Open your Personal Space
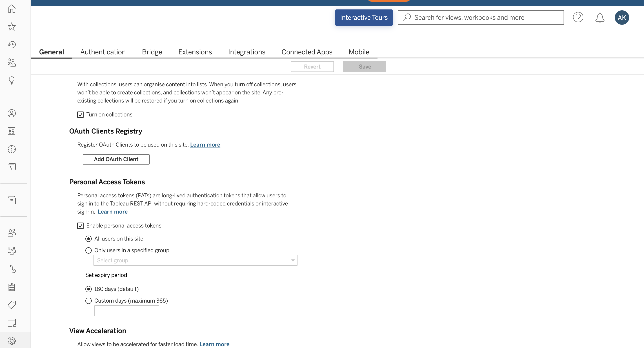Viewport: 644px width, 348px height. click(12, 113)
